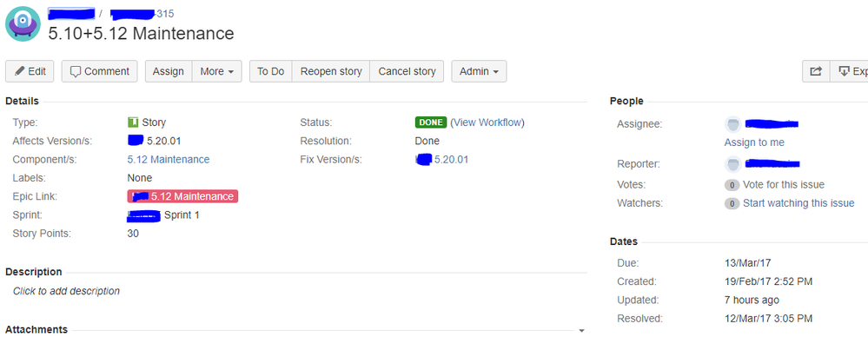This screenshot has height=337, width=868.
Task: Click the Assign button
Action: point(169,71)
